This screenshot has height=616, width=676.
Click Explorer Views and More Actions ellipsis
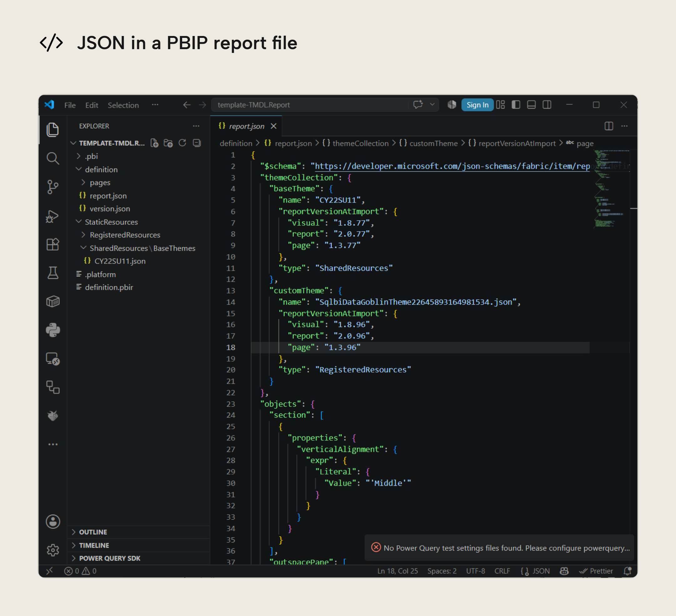click(196, 126)
